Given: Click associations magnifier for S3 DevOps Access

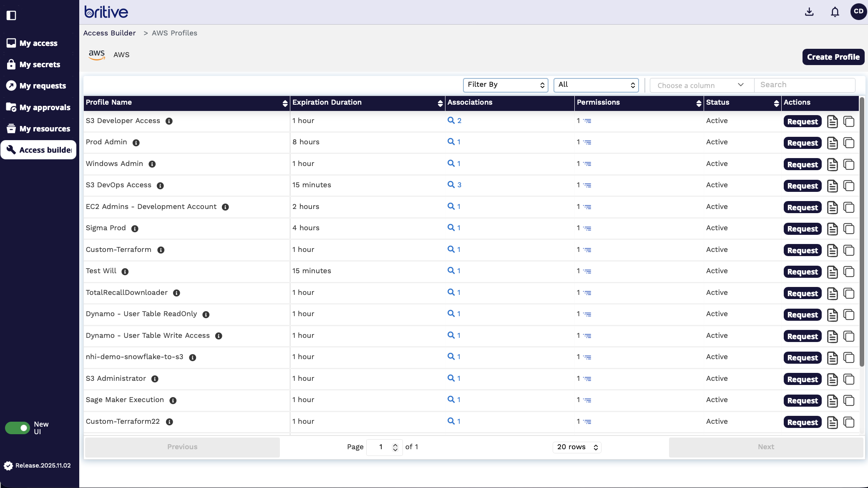Looking at the screenshot, I should click(x=451, y=184).
